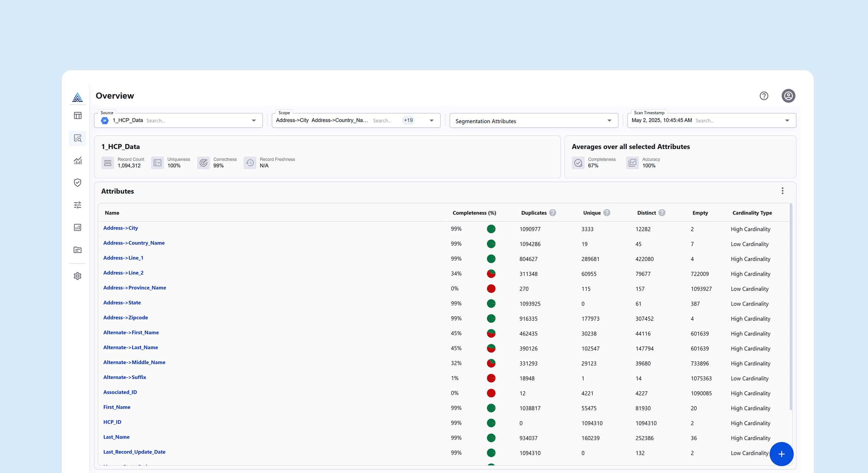Click the 1_HCP_Data source database icon
The image size is (868, 473).
[x=105, y=121]
